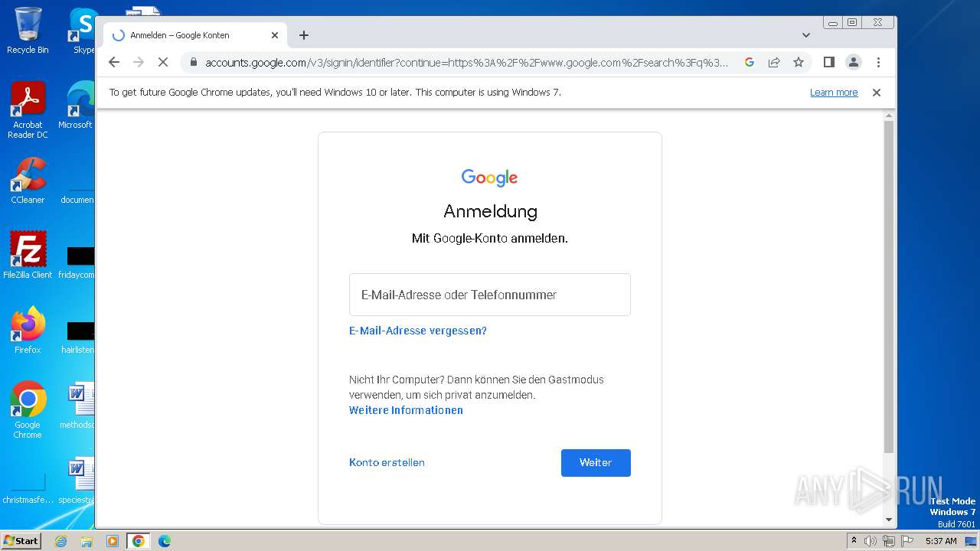The height and width of the screenshot is (551, 980).
Task: Launch FileZilla Client desktop icon
Action: pyautogui.click(x=28, y=255)
